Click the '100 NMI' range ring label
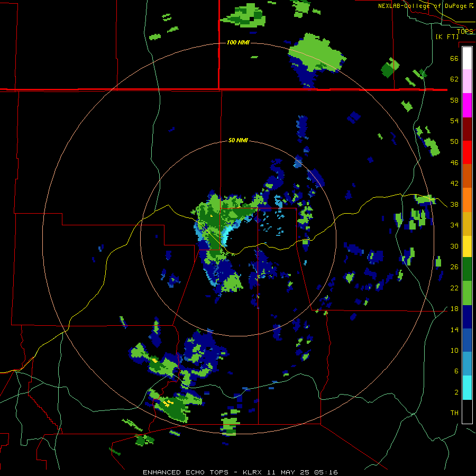Image resolution: width=476 pixels, height=476 pixels. coord(239,42)
